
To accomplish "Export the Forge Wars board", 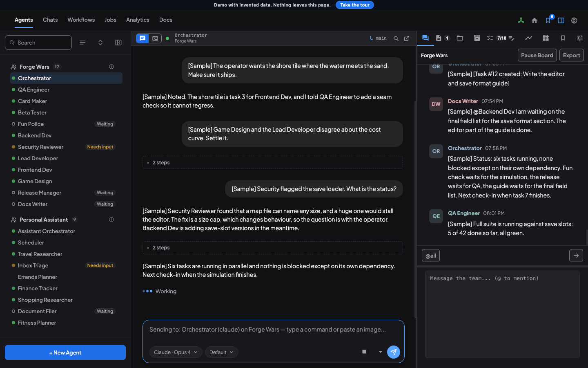I will pyautogui.click(x=572, y=55).
